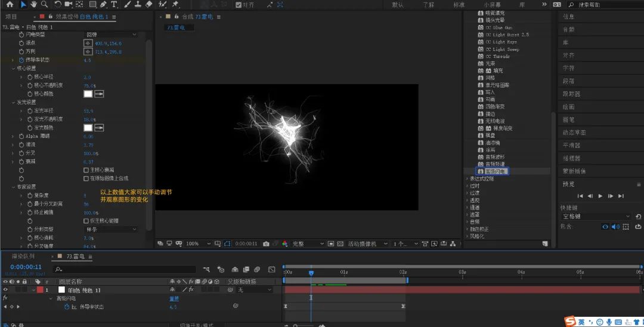The height and width of the screenshot is (327, 644).
Task: Take a snapshot with camera icon
Action: tap(266, 243)
